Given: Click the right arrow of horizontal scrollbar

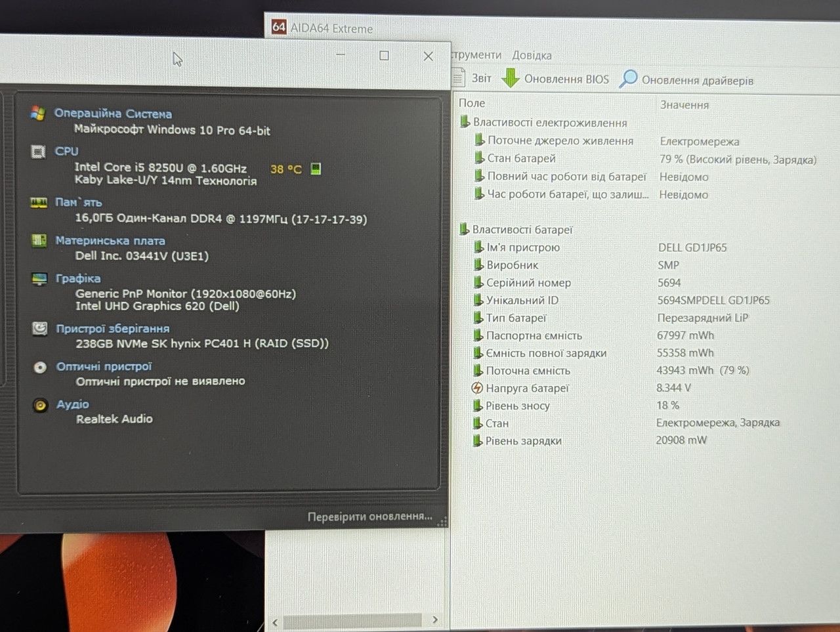Looking at the screenshot, I should coord(434,620).
